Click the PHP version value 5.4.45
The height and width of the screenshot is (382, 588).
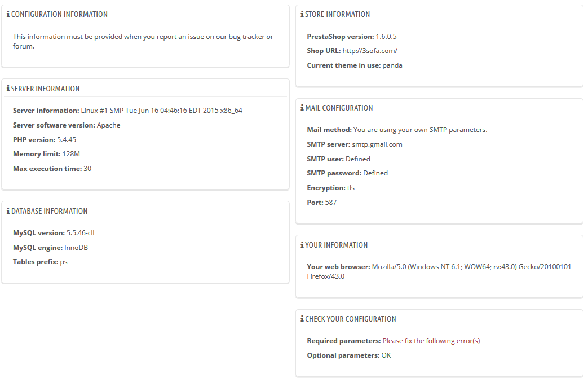67,139
